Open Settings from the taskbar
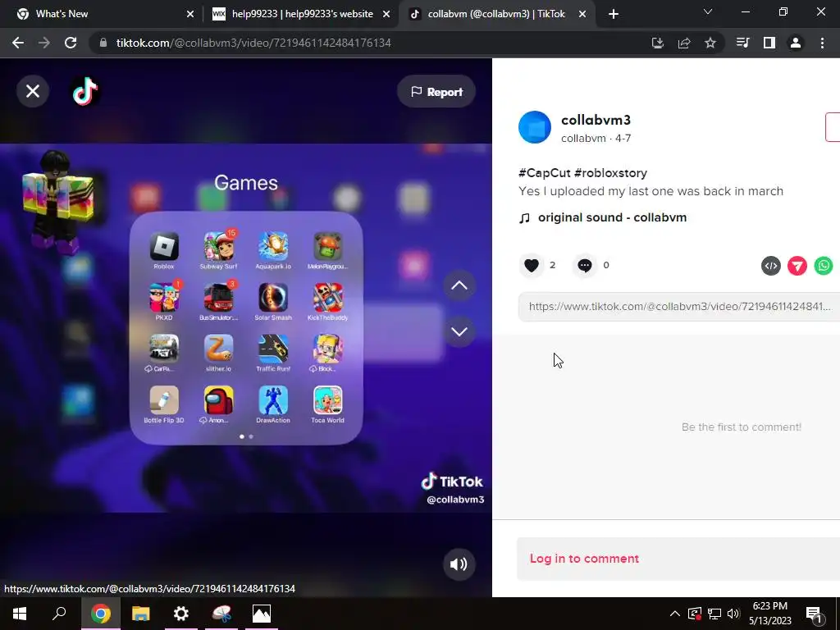 (181, 614)
